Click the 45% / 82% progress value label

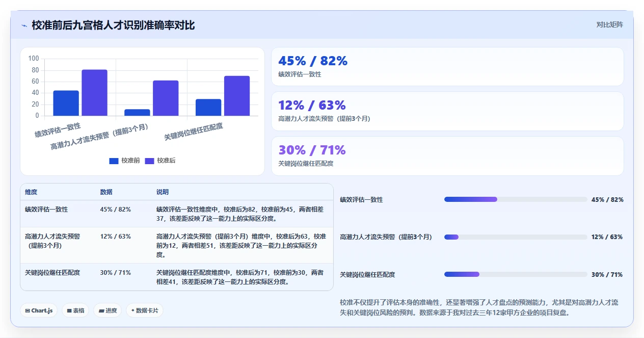(x=607, y=200)
